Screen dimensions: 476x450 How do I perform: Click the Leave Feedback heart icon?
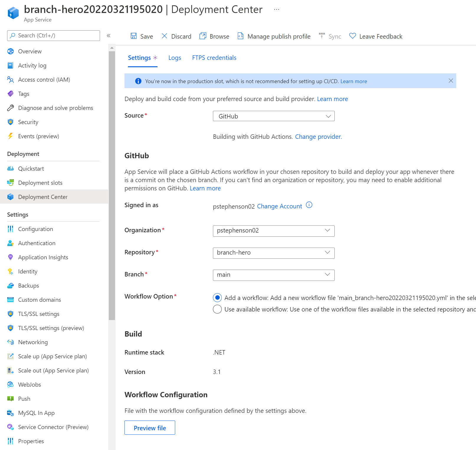[352, 36]
